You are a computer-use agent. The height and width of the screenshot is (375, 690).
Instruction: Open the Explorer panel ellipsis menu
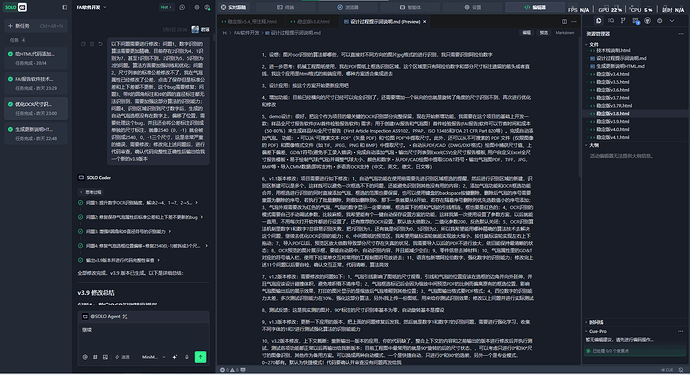(681, 33)
